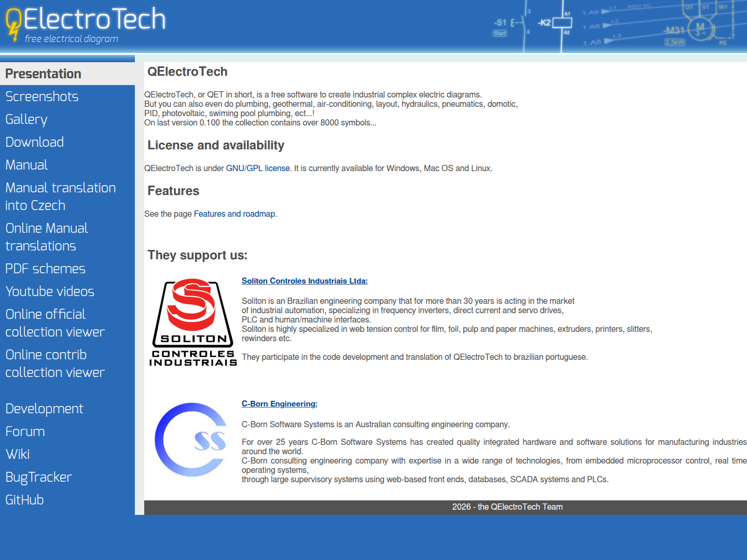
Task: Follow the GNU/GPL license link
Action: 258,169
